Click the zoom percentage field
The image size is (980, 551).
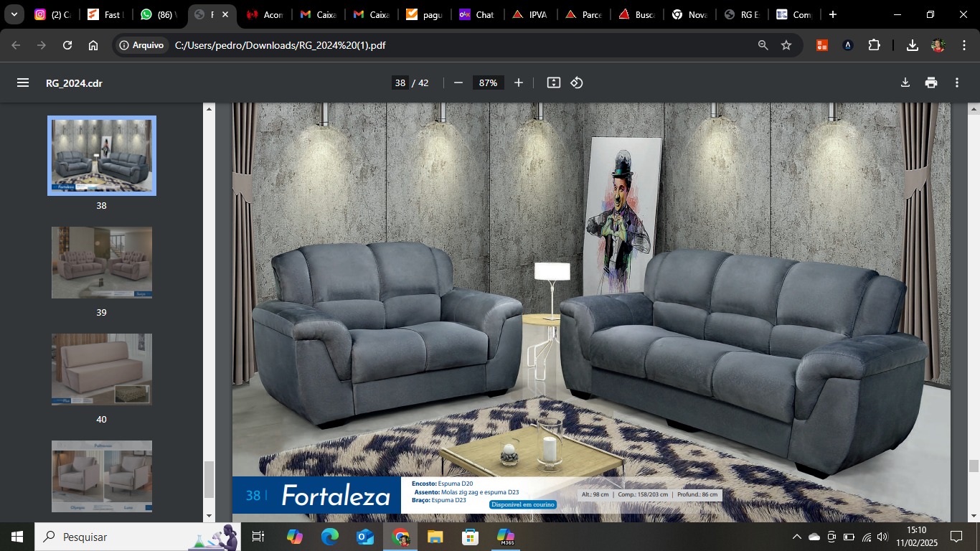click(488, 83)
